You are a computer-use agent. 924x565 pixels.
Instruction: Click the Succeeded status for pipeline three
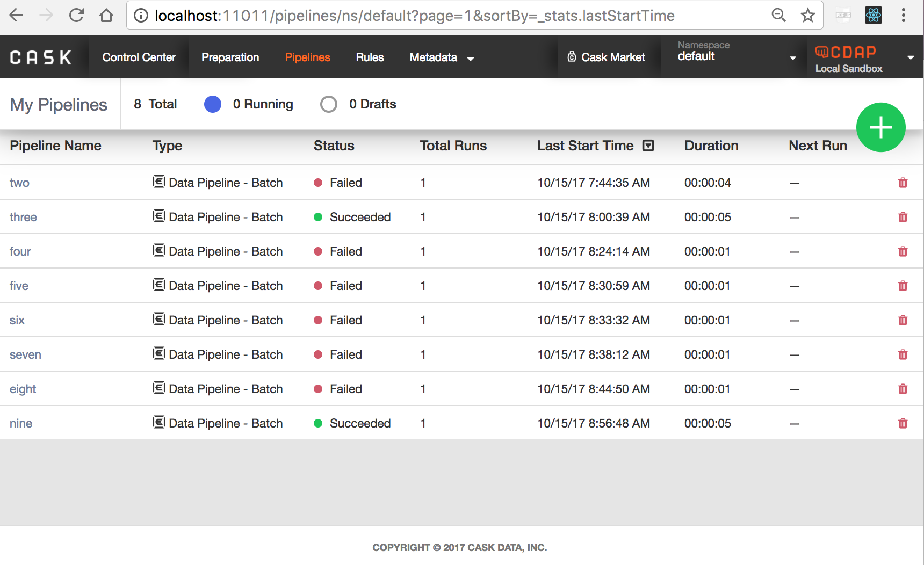[360, 217]
